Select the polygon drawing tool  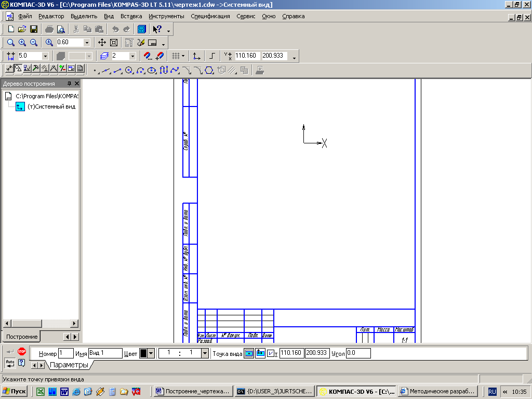click(209, 70)
